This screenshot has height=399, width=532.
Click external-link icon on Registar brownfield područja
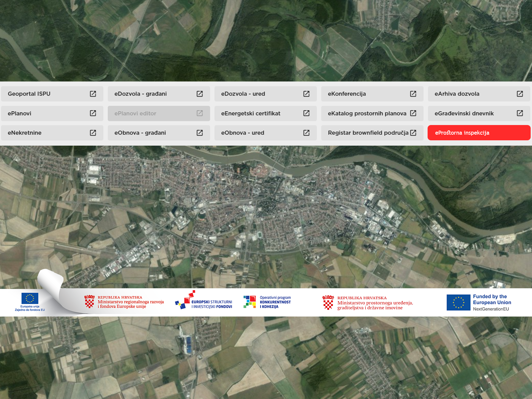413,133
